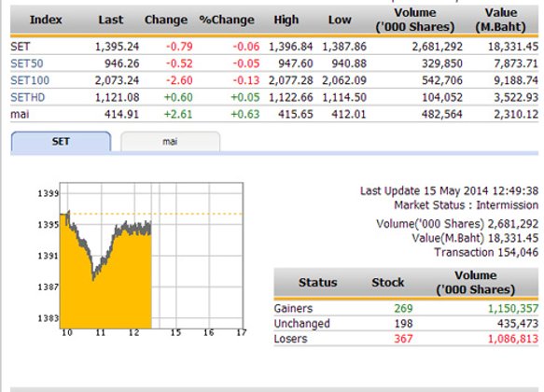544x392 pixels.
Task: Click Losers stock count 367
Action: 403,339
